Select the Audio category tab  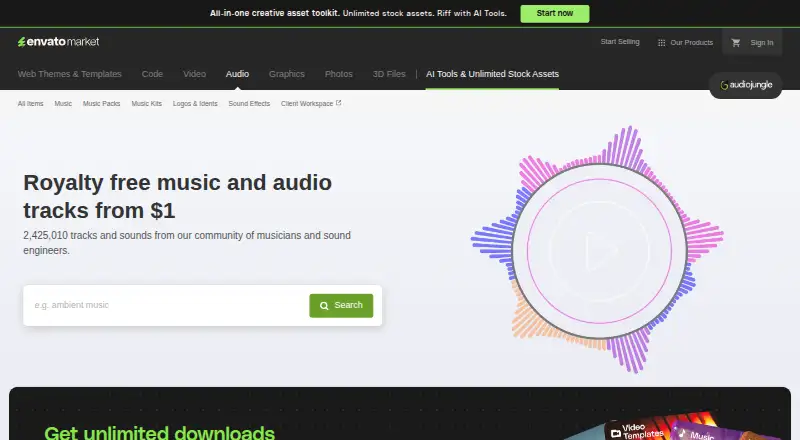[x=237, y=74]
